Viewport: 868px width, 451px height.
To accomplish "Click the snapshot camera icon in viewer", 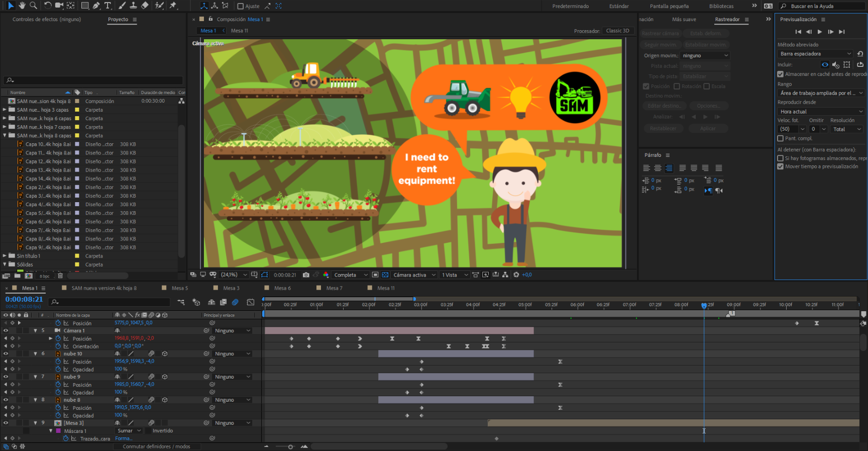I will (x=306, y=275).
